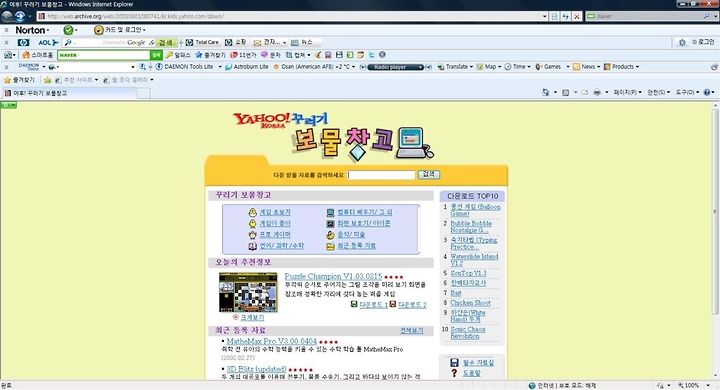
Task: Click the site search text box
Action: (381, 175)
